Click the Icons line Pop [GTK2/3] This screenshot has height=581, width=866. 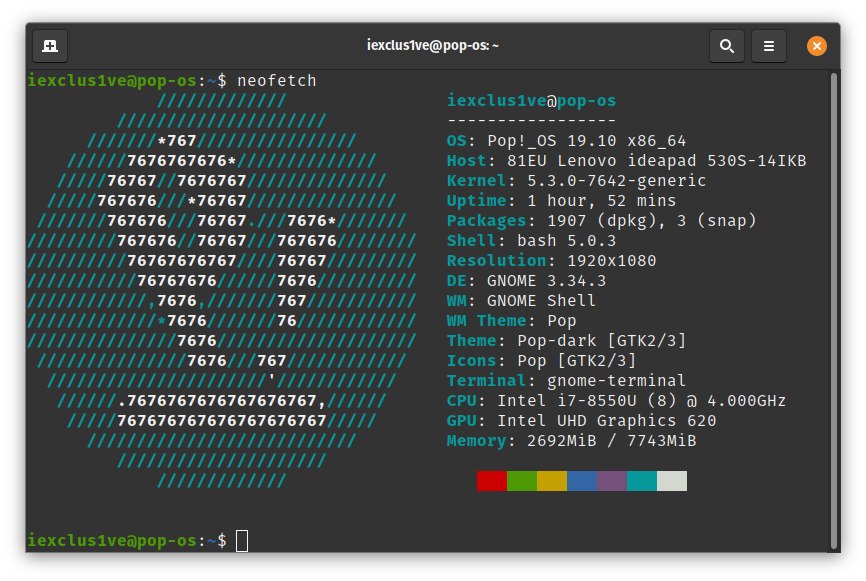click(541, 361)
